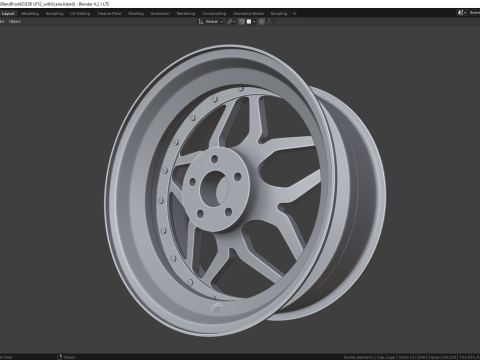480x360 pixels.
Task: Switch to the Scripting workspace
Action: tap(279, 14)
